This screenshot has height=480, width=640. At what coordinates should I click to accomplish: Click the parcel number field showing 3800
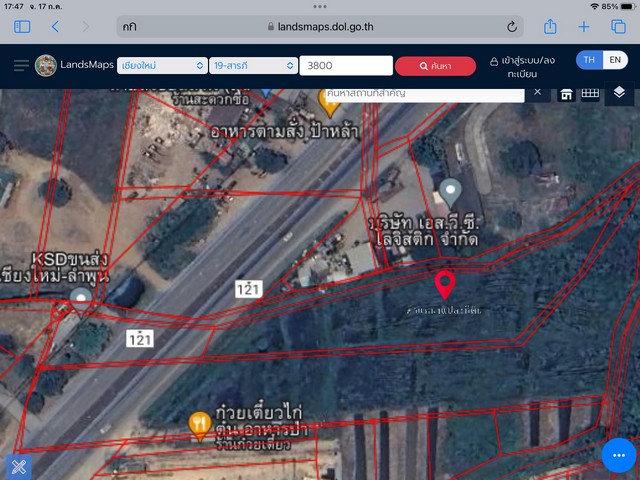click(345, 66)
